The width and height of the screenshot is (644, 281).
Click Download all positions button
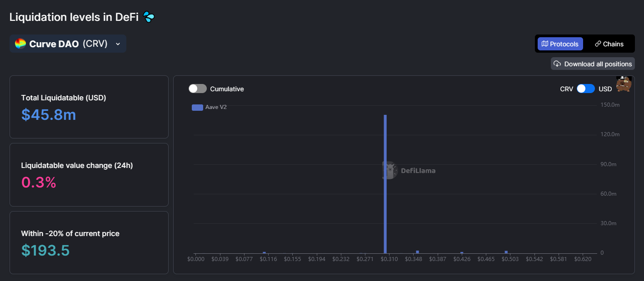[593, 64]
